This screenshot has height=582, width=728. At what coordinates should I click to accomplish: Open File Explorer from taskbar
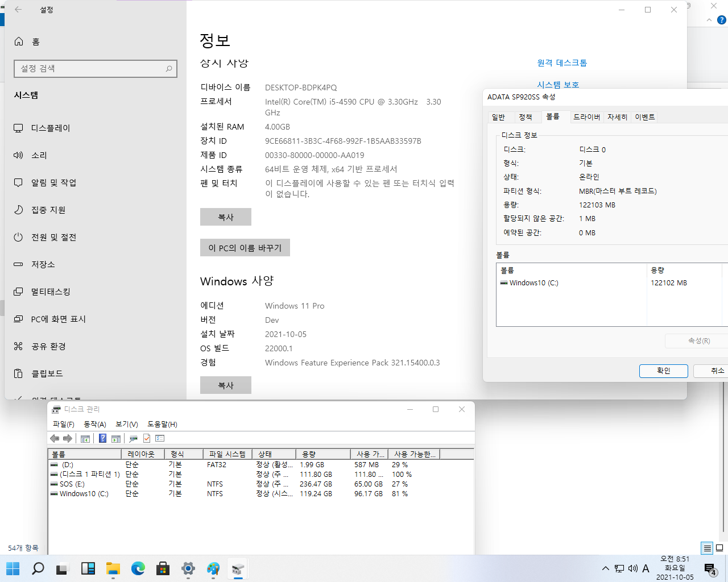(x=113, y=568)
